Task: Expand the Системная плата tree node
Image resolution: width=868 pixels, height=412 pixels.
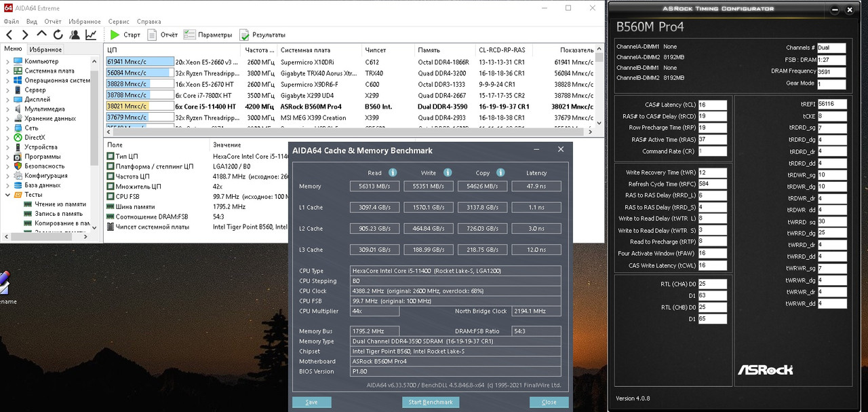Action: click(7, 71)
